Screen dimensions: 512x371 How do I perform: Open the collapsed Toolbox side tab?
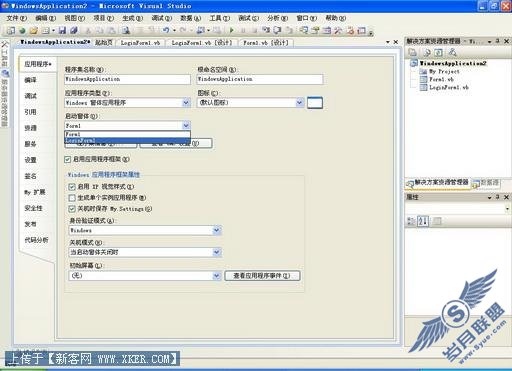[4, 53]
